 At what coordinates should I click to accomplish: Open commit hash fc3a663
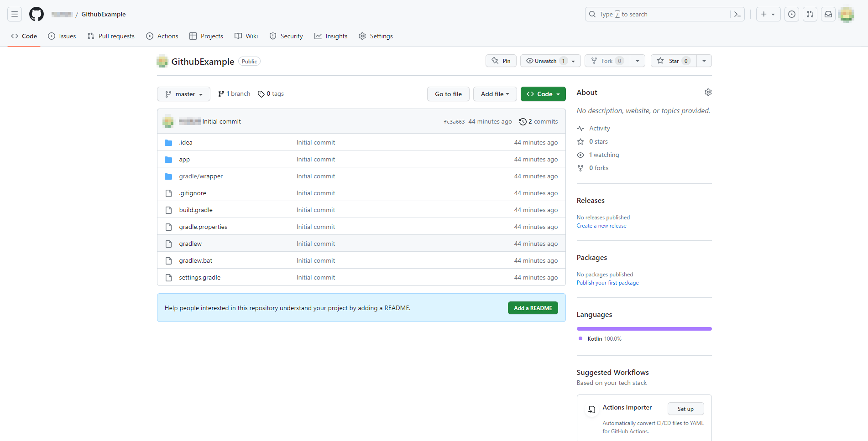[x=454, y=122]
